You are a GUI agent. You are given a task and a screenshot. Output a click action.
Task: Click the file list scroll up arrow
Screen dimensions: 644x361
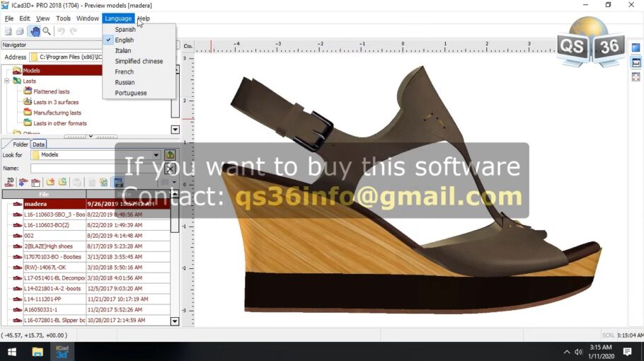175,193
